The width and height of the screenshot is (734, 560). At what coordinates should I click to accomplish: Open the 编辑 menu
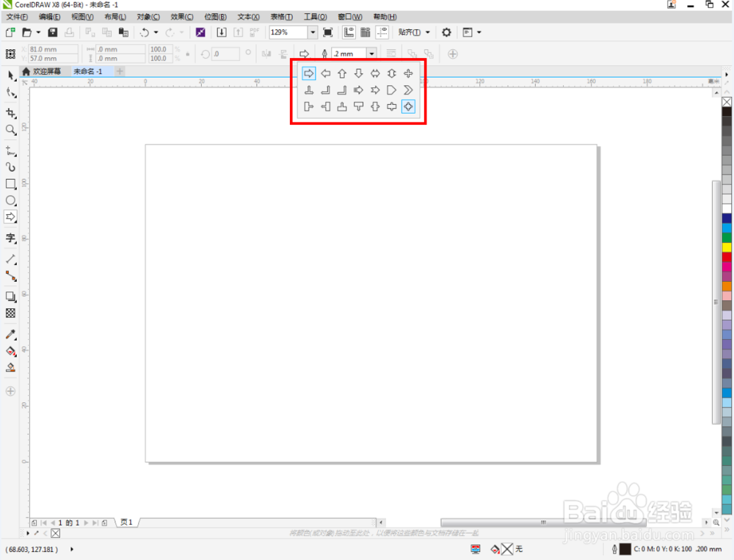tap(50, 17)
